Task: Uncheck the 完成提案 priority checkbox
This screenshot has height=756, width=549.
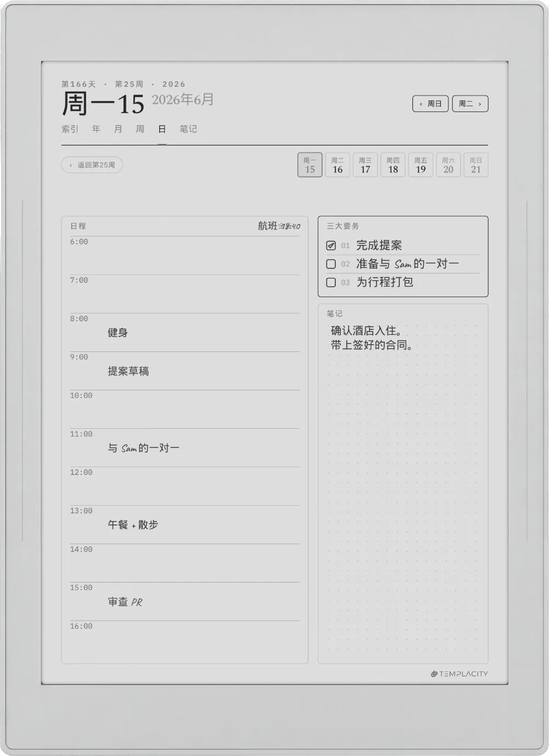Action: 331,245
